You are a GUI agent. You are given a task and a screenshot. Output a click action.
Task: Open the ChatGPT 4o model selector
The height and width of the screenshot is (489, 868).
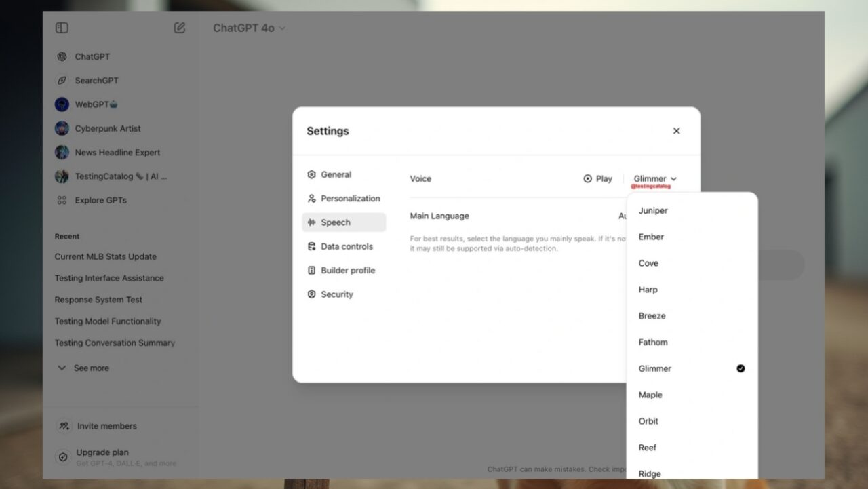tap(249, 28)
